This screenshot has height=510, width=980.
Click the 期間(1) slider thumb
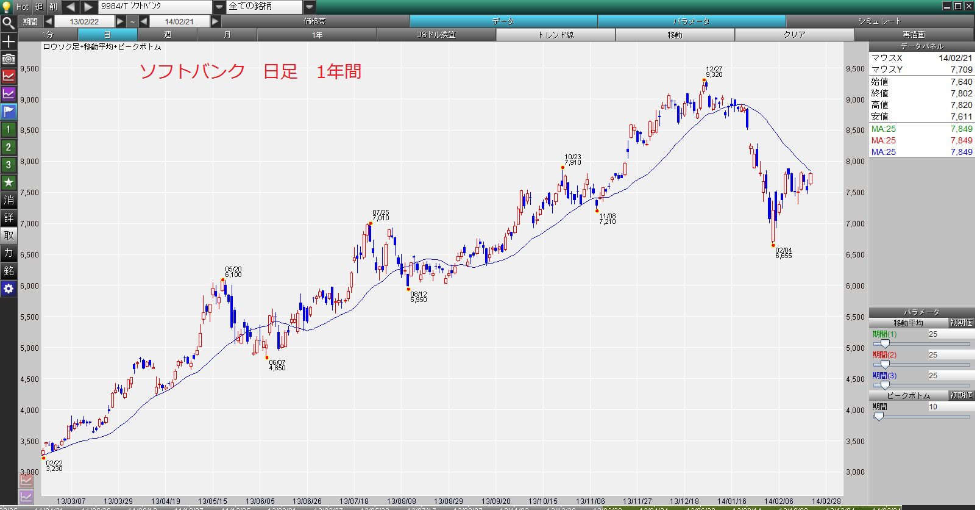coord(885,344)
